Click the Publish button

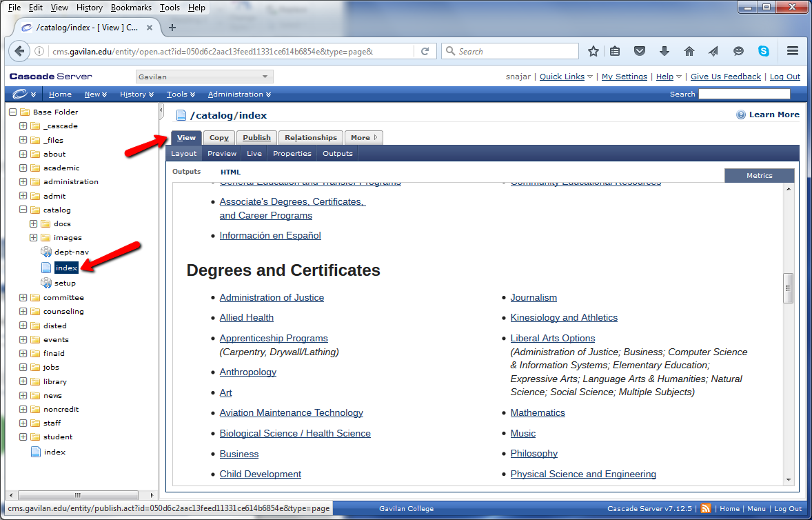(x=256, y=137)
